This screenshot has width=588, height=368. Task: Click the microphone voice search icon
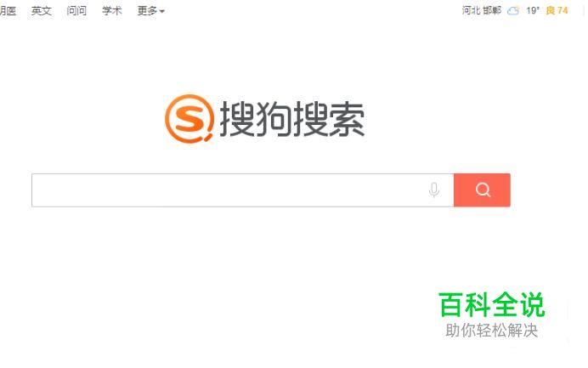(x=434, y=190)
